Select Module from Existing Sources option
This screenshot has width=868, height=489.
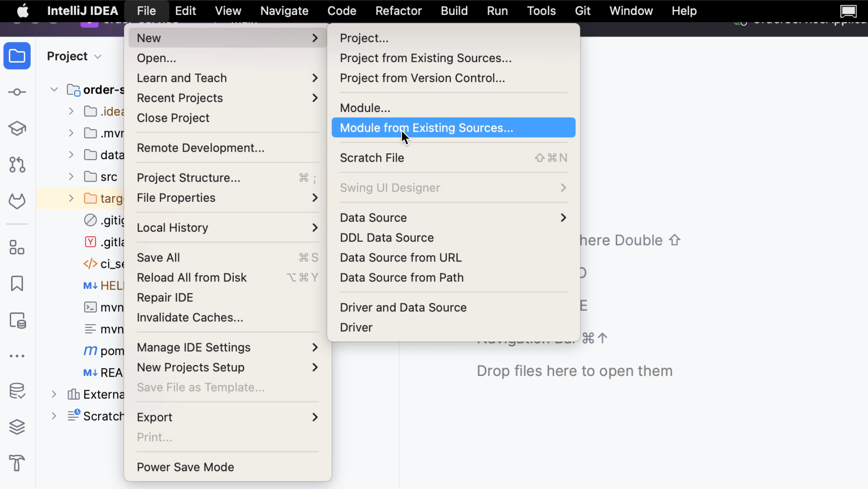click(x=427, y=128)
